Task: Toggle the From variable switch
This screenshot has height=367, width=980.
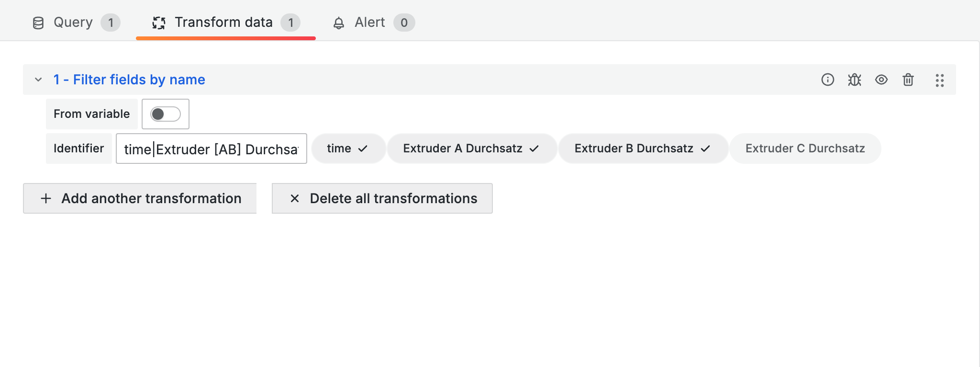Action: click(165, 114)
